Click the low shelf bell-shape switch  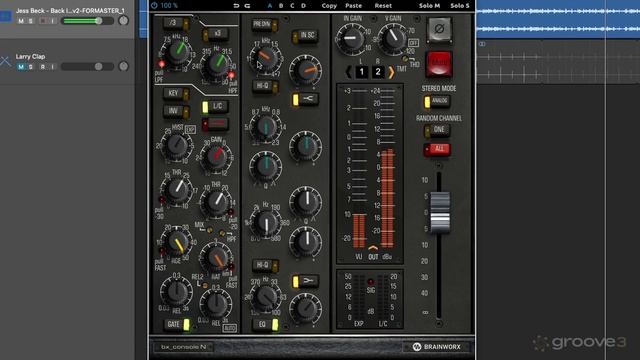(x=305, y=281)
